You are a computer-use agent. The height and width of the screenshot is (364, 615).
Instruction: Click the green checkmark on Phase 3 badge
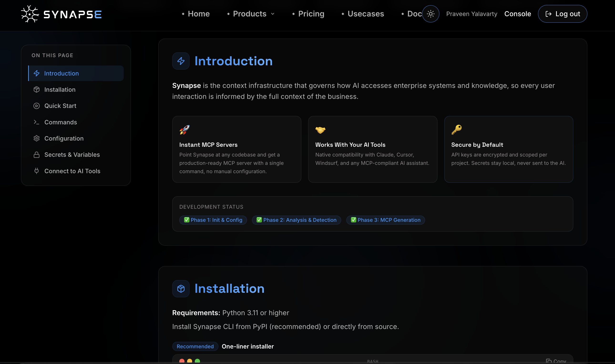pos(354,220)
